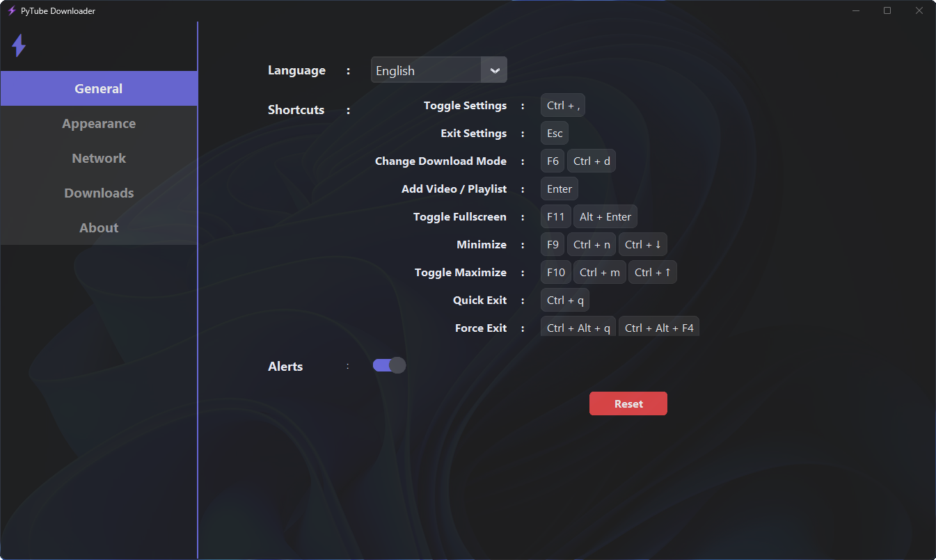Click the F11 shortcut key
Viewport: 936px width, 560px height.
pyautogui.click(x=555, y=217)
